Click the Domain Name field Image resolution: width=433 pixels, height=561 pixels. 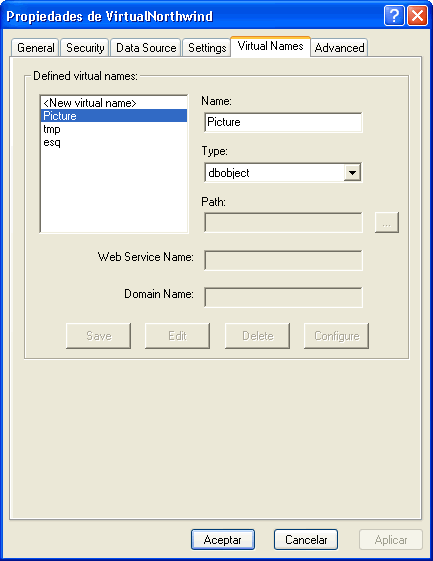pos(283,297)
